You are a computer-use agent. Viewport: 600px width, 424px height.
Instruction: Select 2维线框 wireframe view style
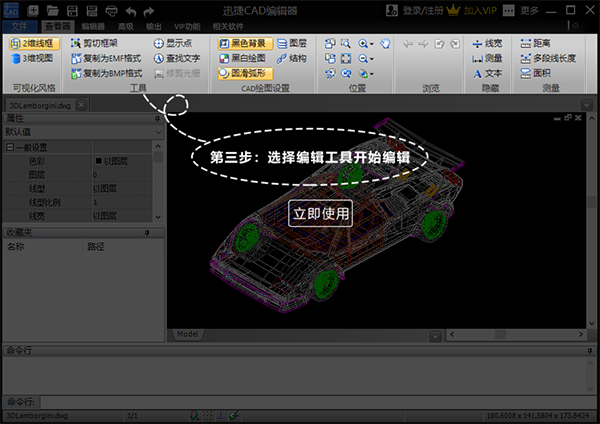pyautogui.click(x=34, y=43)
